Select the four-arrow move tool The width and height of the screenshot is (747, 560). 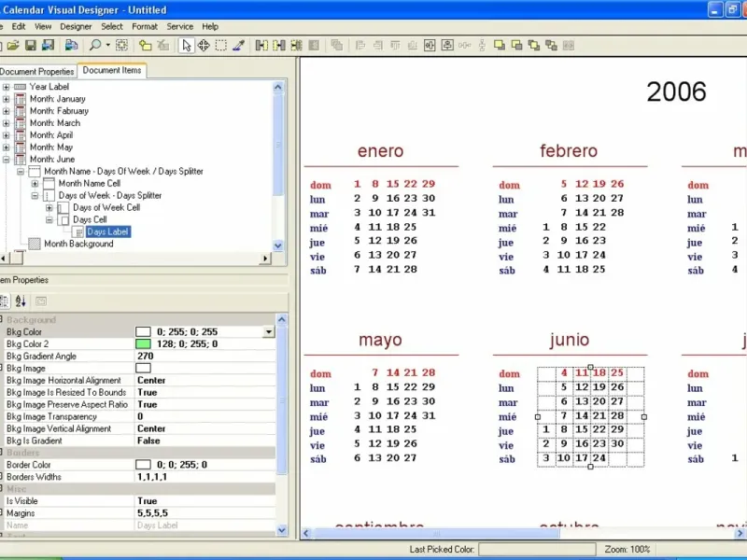(204, 45)
